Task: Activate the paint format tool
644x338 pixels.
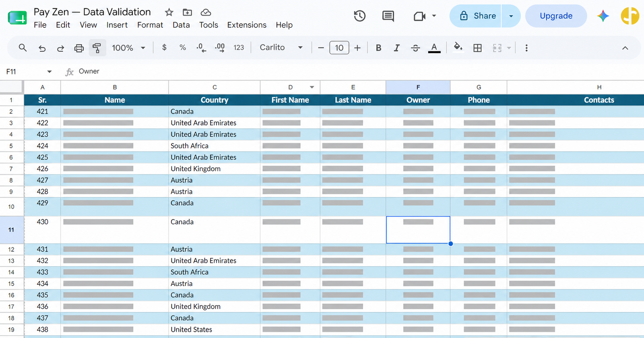Action: pyautogui.click(x=97, y=48)
